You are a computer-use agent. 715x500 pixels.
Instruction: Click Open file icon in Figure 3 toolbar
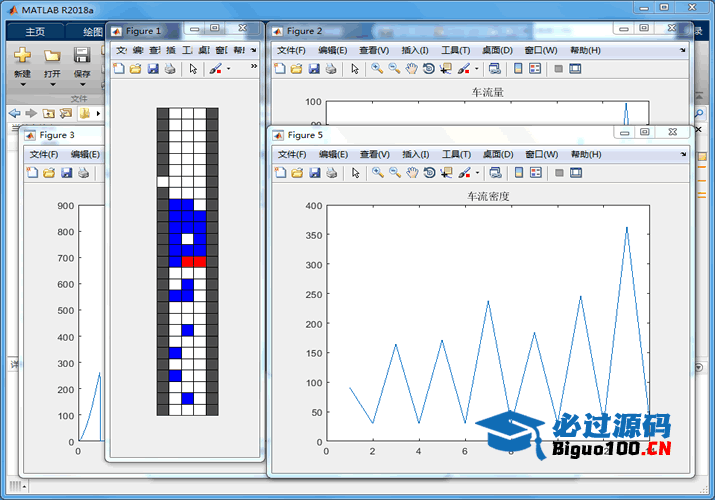(x=49, y=173)
